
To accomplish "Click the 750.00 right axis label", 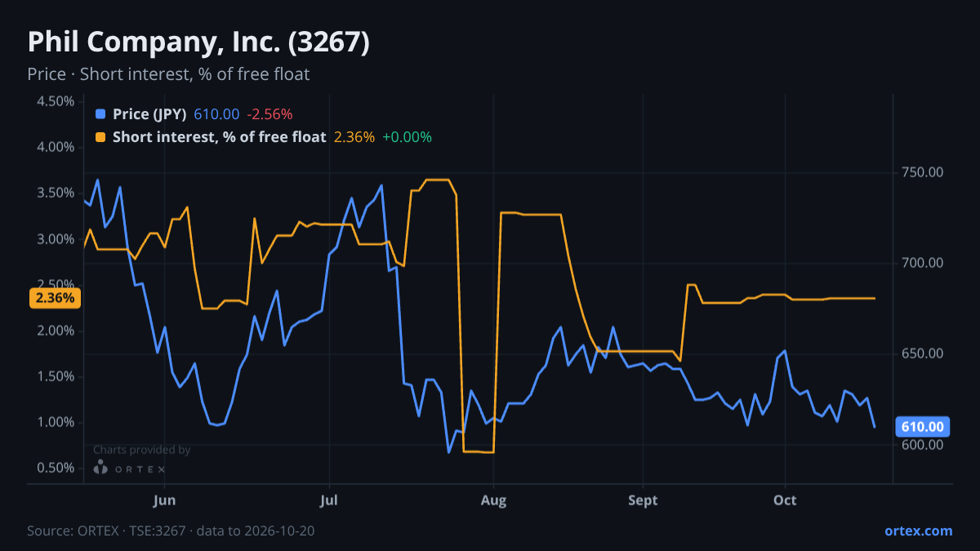I will click(x=923, y=172).
